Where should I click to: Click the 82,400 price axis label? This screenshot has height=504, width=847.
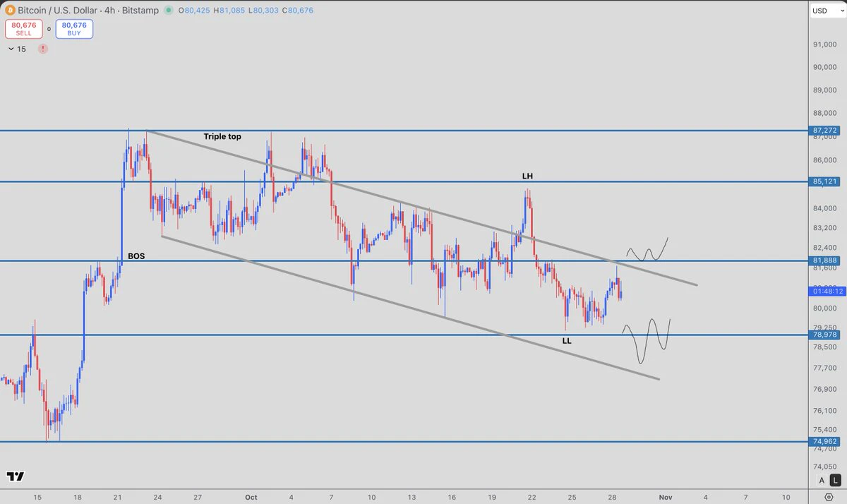click(x=825, y=248)
